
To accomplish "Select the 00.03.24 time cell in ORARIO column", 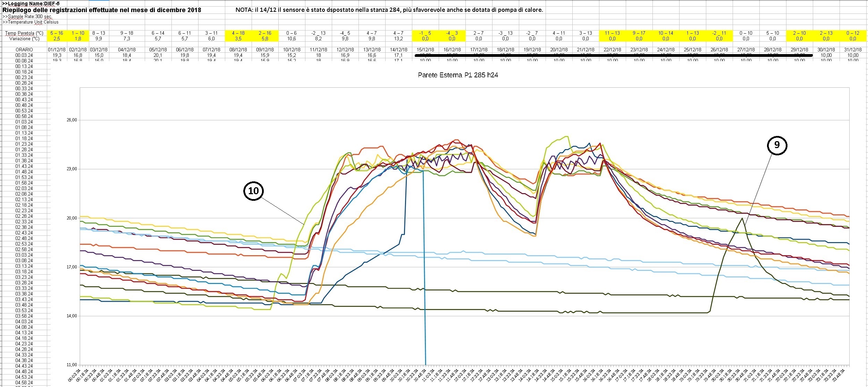I will coord(24,55).
